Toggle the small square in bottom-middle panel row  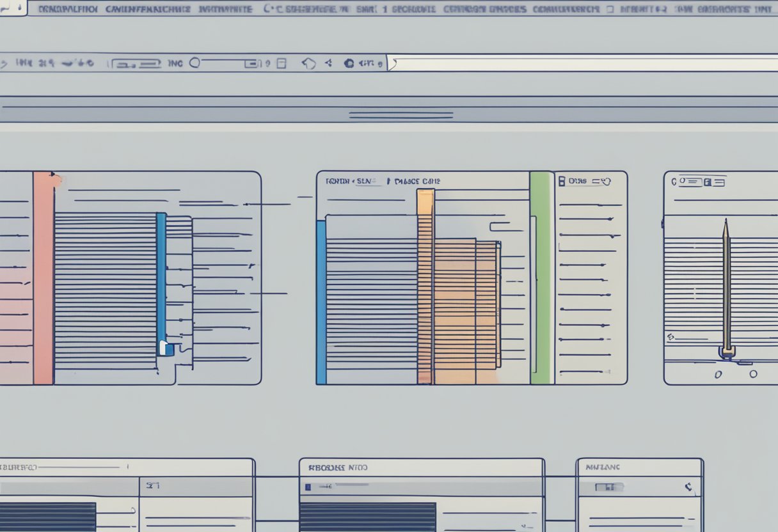click(308, 487)
